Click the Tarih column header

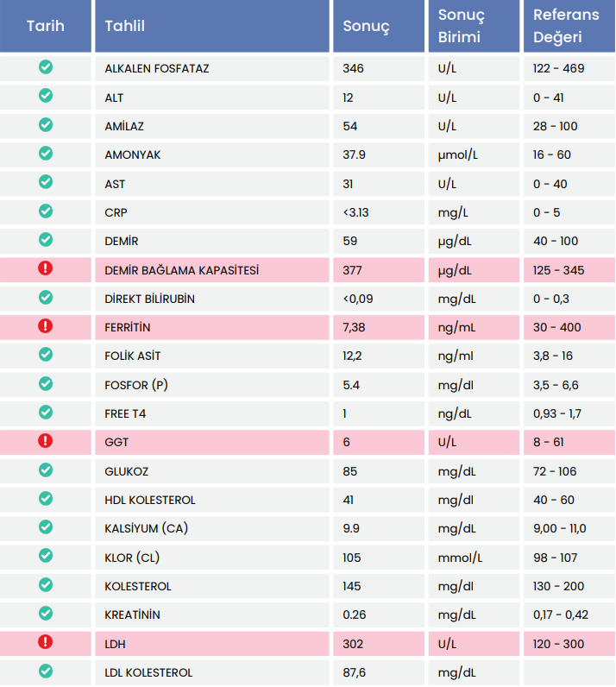pyautogui.click(x=46, y=27)
